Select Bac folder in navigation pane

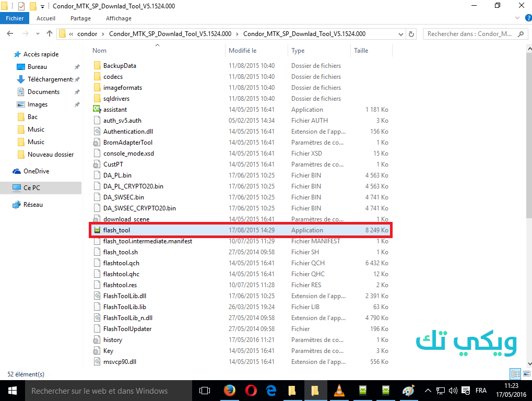32,117
